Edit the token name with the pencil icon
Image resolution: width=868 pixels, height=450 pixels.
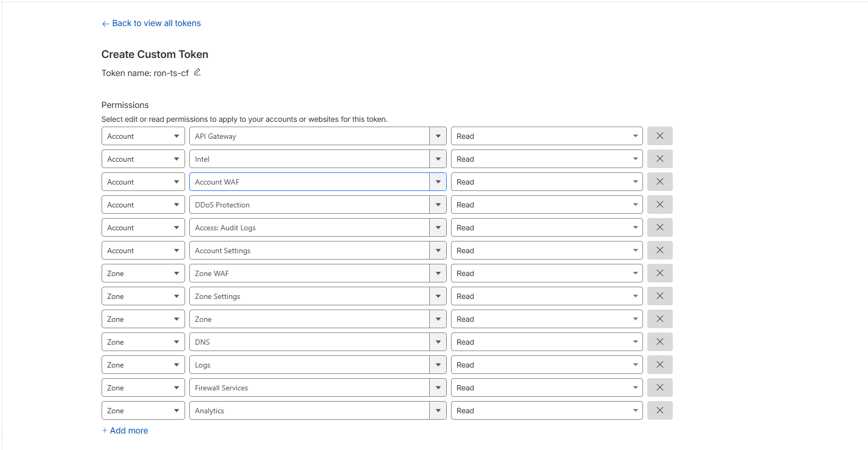tap(197, 72)
